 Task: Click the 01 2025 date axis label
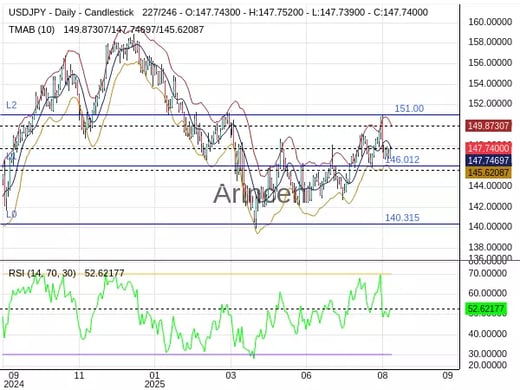(154, 380)
